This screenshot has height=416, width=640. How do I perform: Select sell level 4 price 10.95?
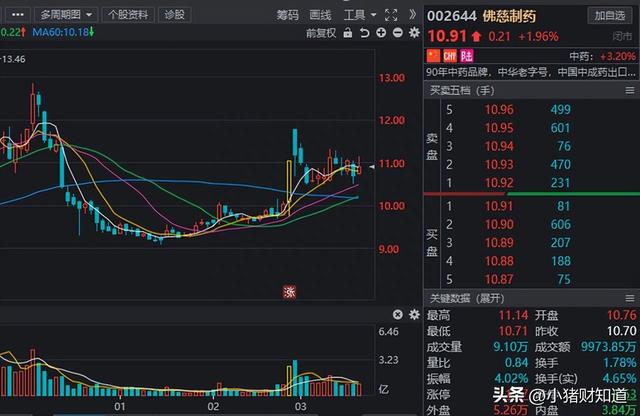499,128
